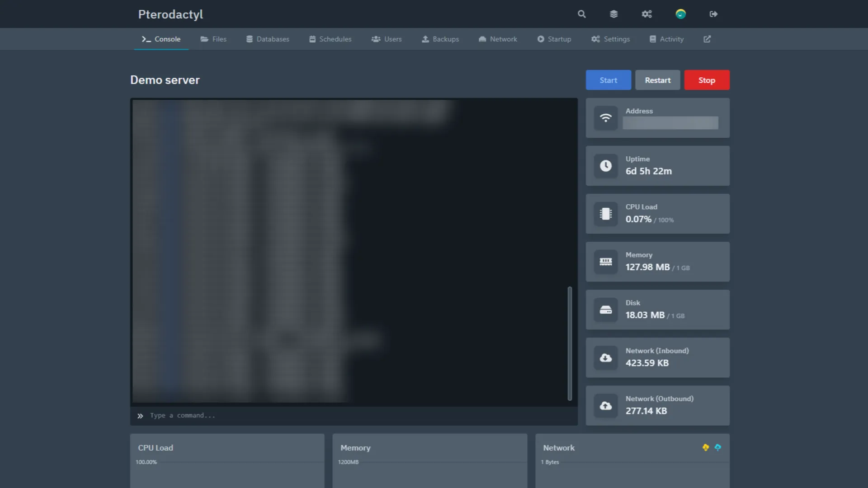This screenshot has height=488, width=868.
Task: Click the outbound value 277.14 KB
Action: (646, 411)
